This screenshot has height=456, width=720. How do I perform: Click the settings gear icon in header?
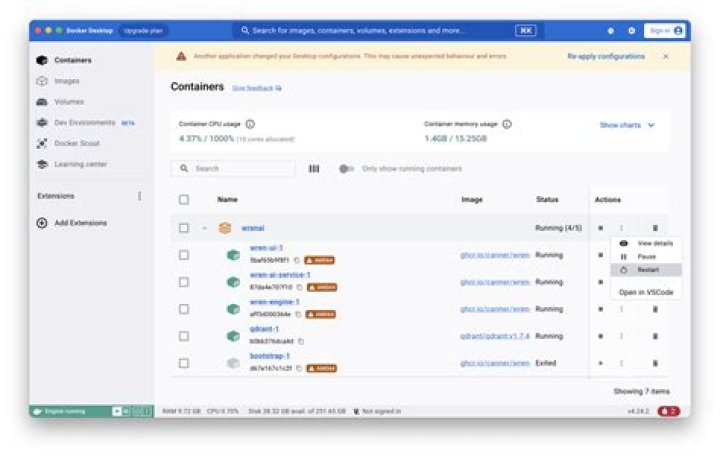coord(631,31)
